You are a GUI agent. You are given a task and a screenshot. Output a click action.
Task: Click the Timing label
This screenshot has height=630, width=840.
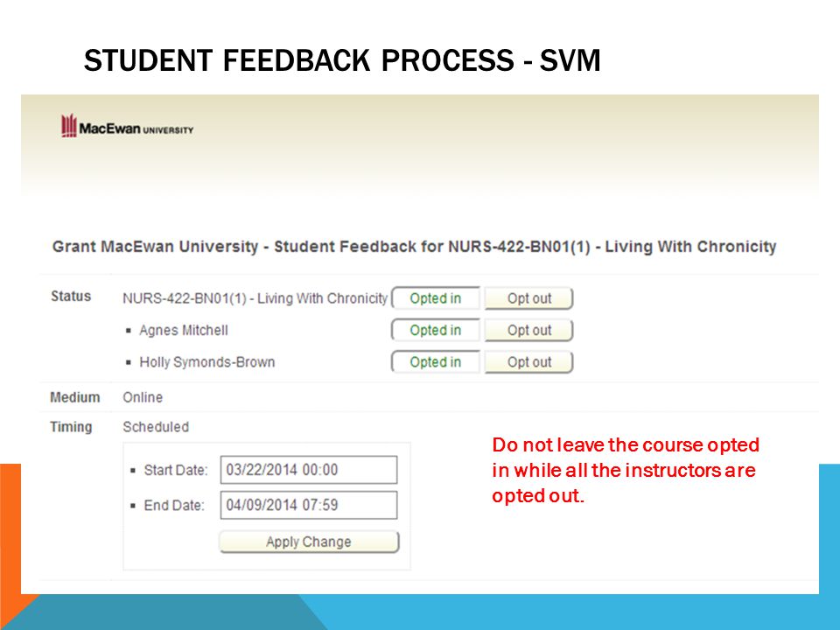(71, 427)
